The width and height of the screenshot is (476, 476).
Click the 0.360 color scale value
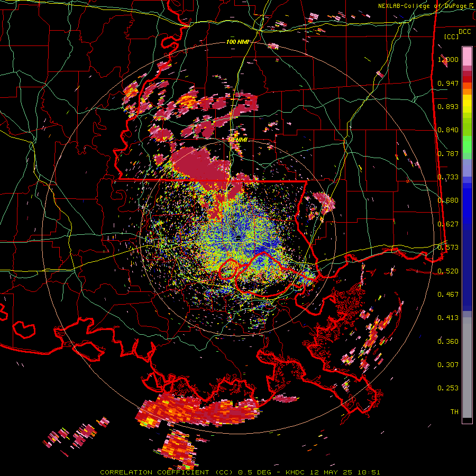point(448,342)
